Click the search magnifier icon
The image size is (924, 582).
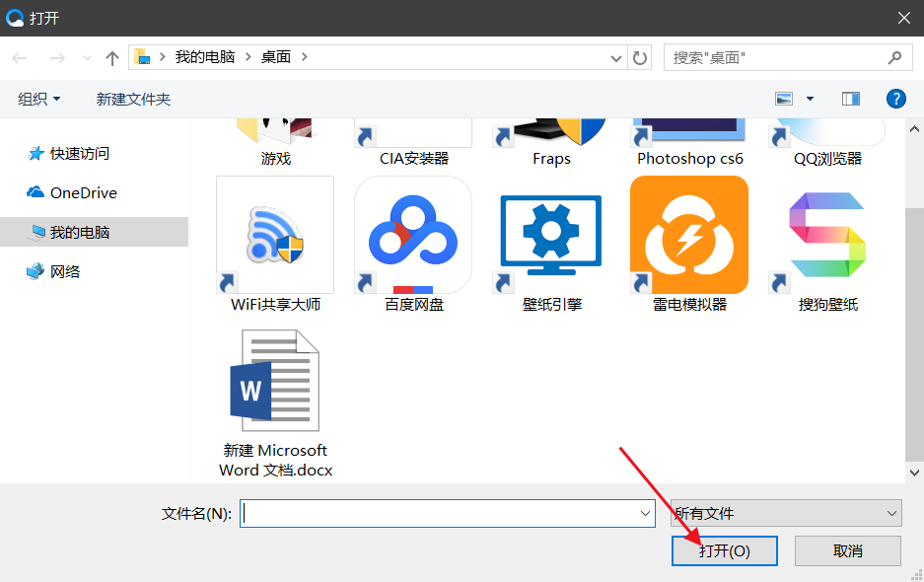click(894, 57)
